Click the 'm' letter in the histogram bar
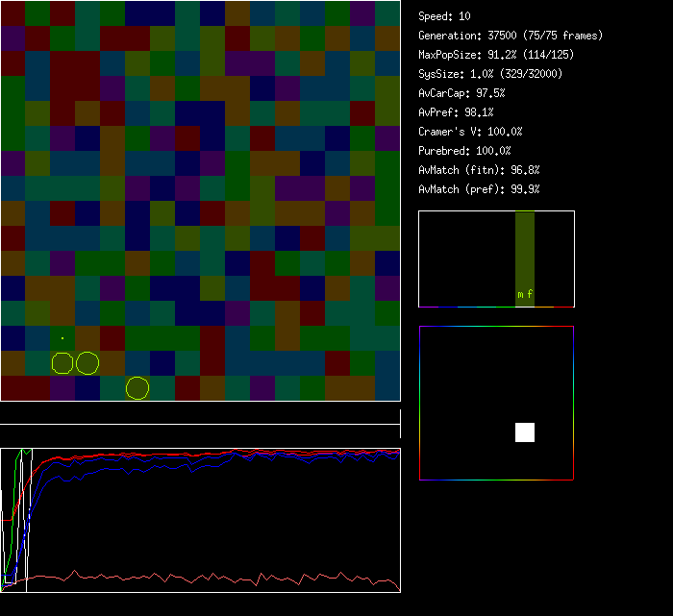This screenshot has width=673, height=616. (x=520, y=295)
